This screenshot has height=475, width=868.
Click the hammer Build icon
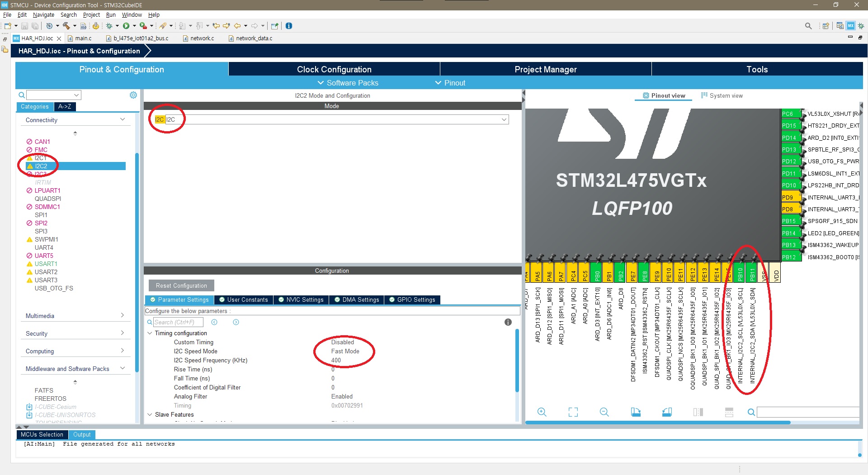click(x=66, y=26)
